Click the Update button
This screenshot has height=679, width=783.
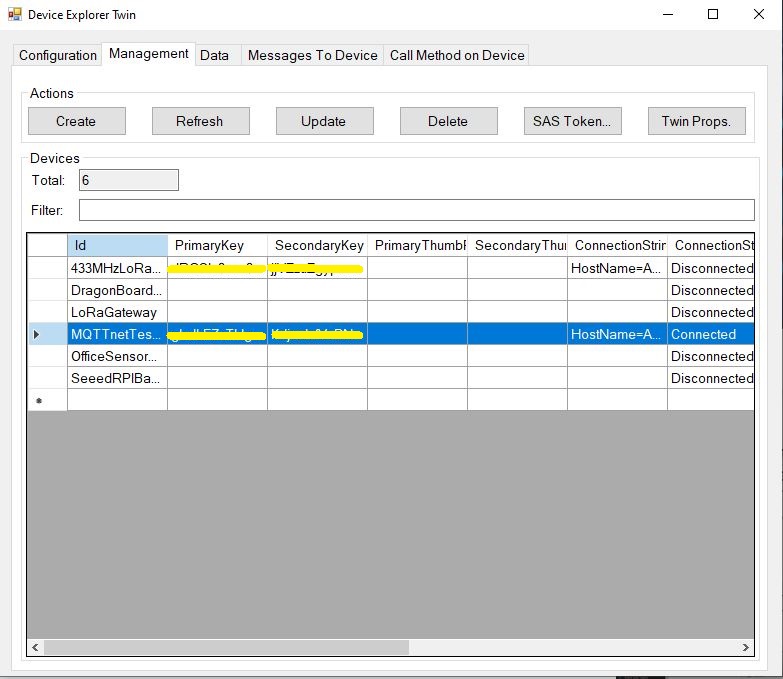pyautogui.click(x=324, y=121)
